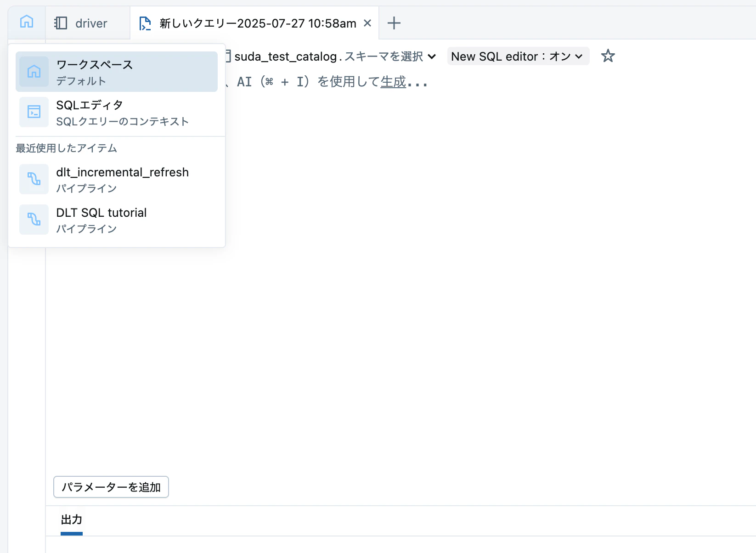Screen dimensions: 756x553
Task: Open the driver notebook tab
Action: point(88,23)
